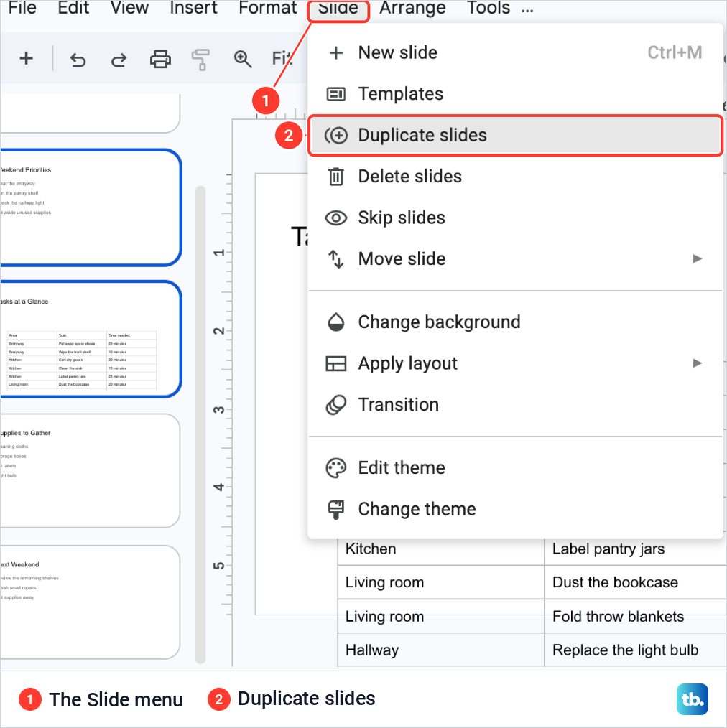727x728 pixels.
Task: Choose Change background
Action: tap(516, 322)
